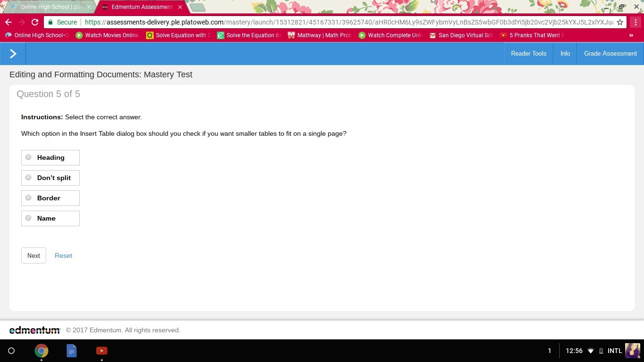Open the Mathway Math Prob bookmark
The image size is (644, 362).
(x=320, y=35)
